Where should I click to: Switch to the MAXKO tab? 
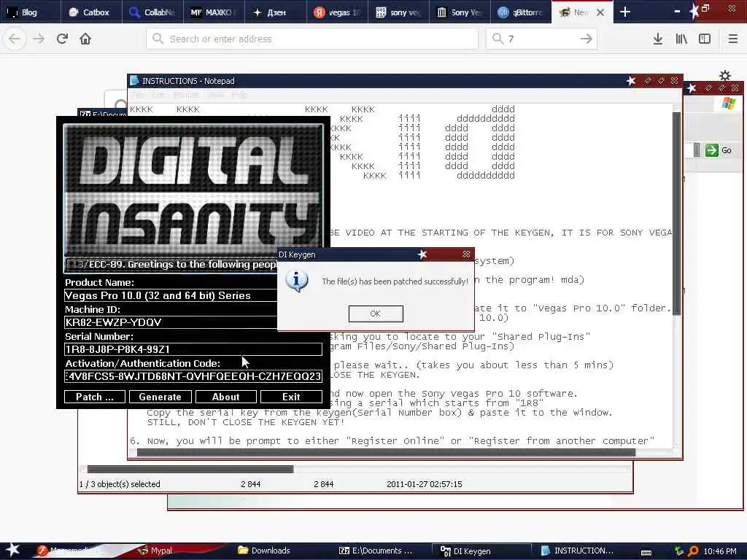214,12
